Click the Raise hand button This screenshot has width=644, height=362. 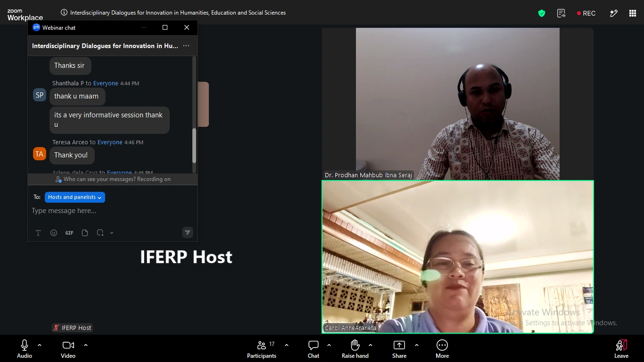click(355, 349)
